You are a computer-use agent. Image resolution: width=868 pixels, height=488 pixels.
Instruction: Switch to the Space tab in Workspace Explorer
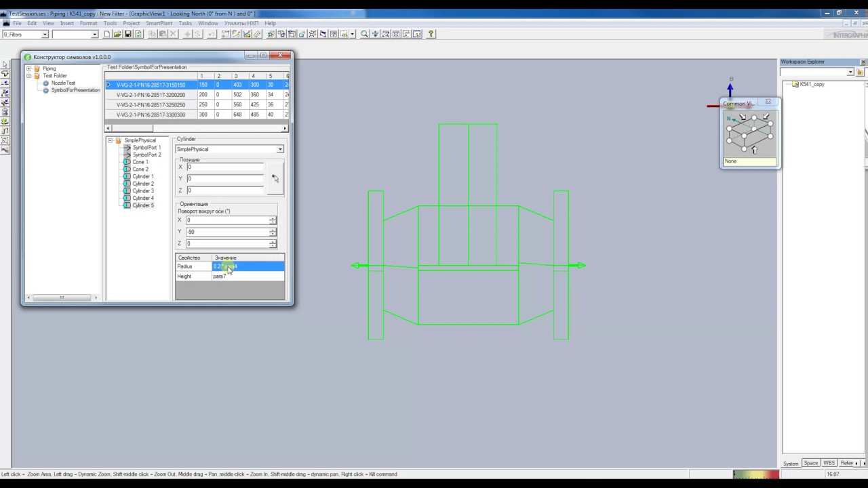click(811, 463)
